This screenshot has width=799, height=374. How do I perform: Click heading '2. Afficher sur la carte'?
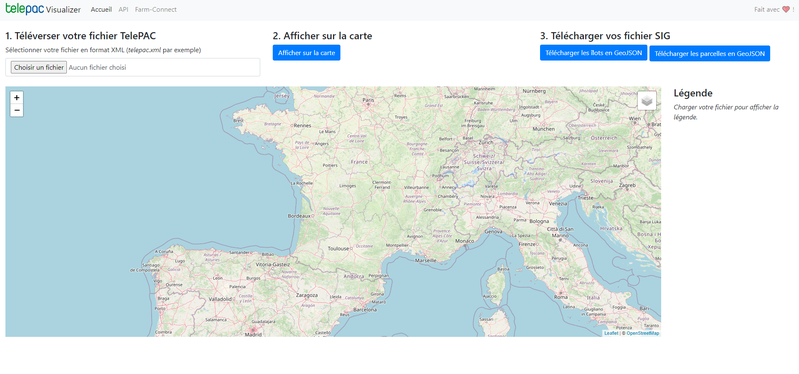tap(323, 36)
